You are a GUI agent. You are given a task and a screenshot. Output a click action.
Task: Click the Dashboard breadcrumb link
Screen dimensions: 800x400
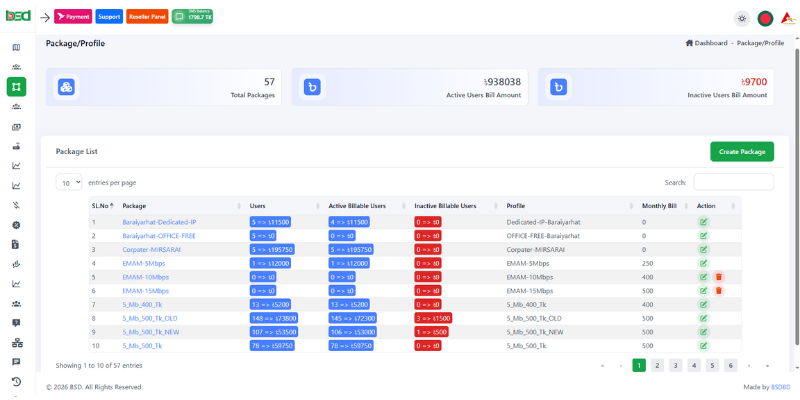pyautogui.click(x=710, y=43)
